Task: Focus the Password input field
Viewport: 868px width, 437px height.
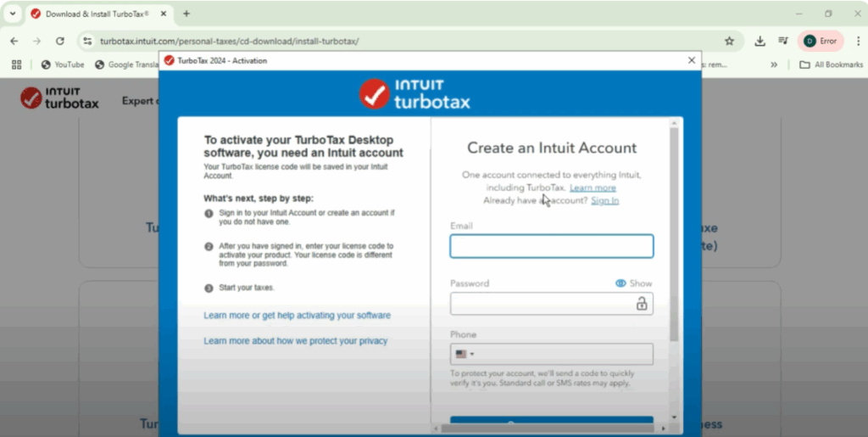Action: [551, 304]
